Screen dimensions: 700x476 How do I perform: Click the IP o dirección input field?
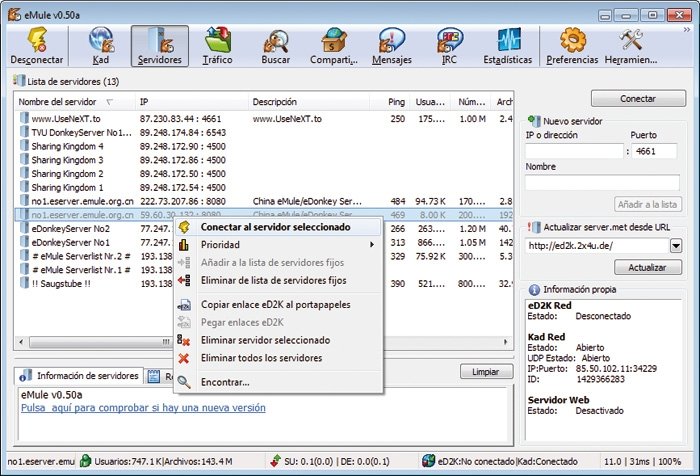click(x=574, y=151)
